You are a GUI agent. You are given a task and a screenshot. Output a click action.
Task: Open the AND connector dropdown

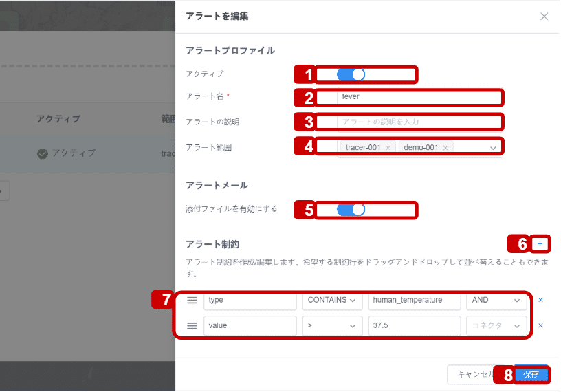(x=496, y=301)
